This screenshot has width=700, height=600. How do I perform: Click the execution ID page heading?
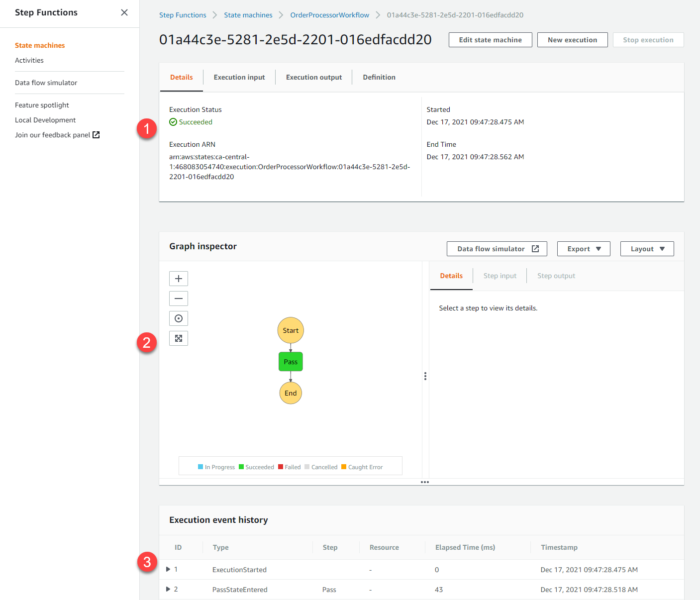pyautogui.click(x=296, y=40)
